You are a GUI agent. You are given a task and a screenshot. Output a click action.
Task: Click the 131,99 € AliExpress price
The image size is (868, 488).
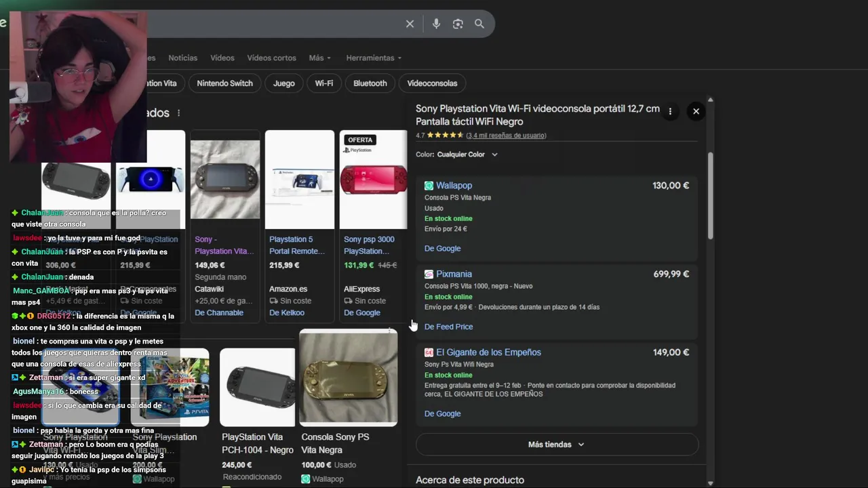[x=359, y=266]
